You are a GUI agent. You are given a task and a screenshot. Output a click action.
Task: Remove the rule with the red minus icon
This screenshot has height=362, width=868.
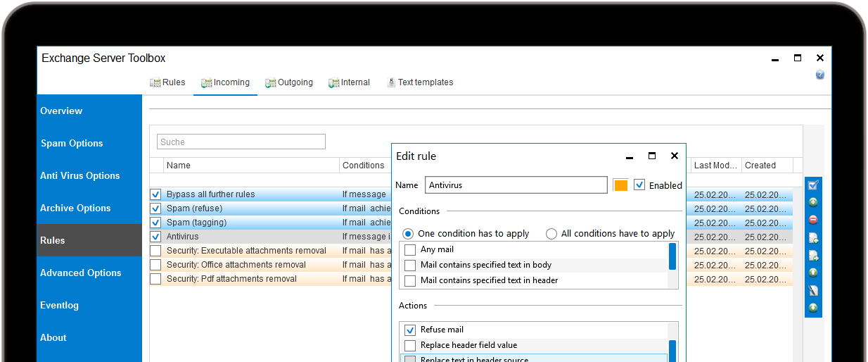[x=813, y=220]
